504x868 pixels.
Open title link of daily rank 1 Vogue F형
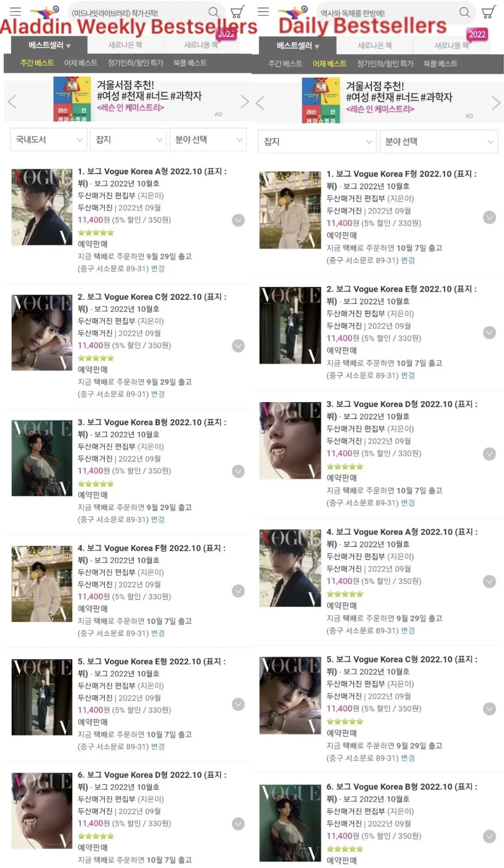(401, 180)
